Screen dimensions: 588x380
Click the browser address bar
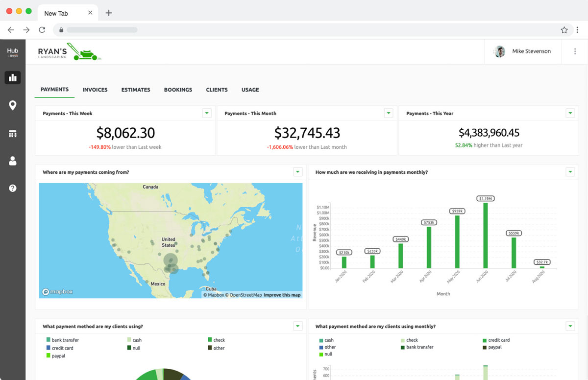coord(314,30)
